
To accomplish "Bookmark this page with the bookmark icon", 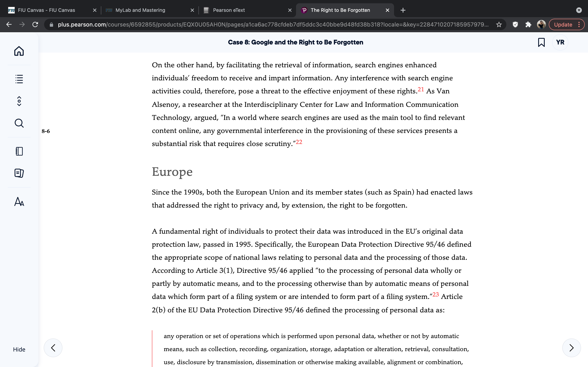I will [x=541, y=42].
